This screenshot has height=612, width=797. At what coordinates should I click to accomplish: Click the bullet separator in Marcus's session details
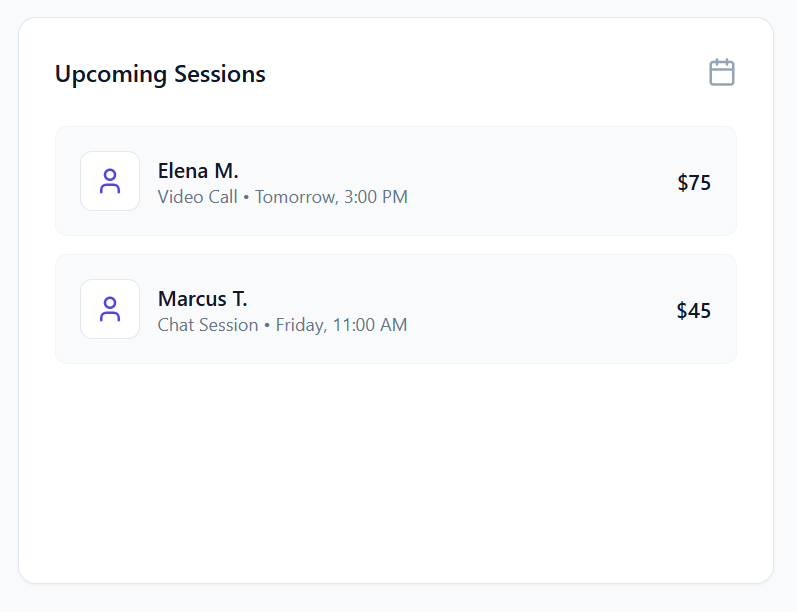click(267, 326)
